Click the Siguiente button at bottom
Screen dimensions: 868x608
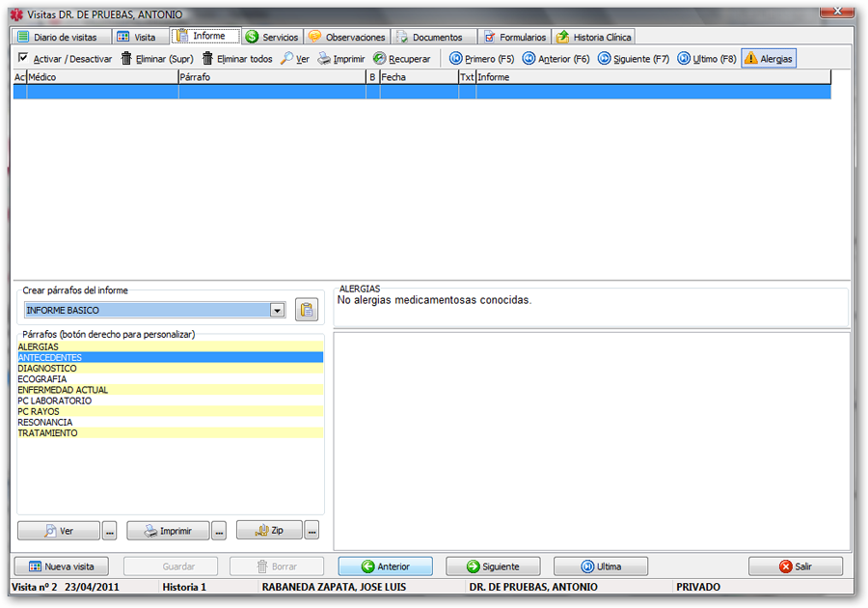492,567
